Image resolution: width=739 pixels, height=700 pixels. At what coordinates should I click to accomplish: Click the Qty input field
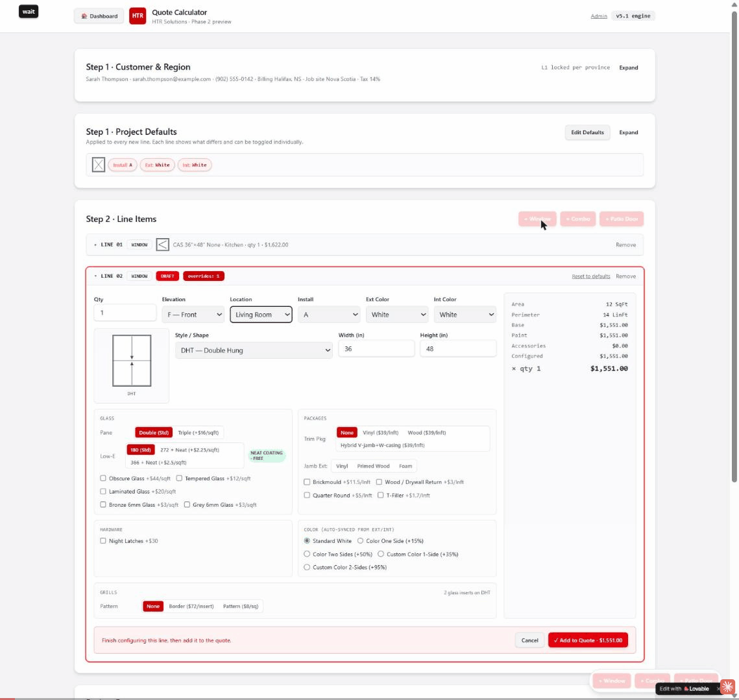(125, 313)
